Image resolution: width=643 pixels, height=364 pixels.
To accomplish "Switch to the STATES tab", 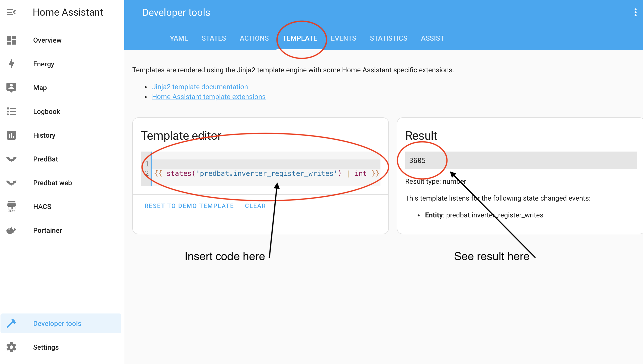I will click(214, 38).
